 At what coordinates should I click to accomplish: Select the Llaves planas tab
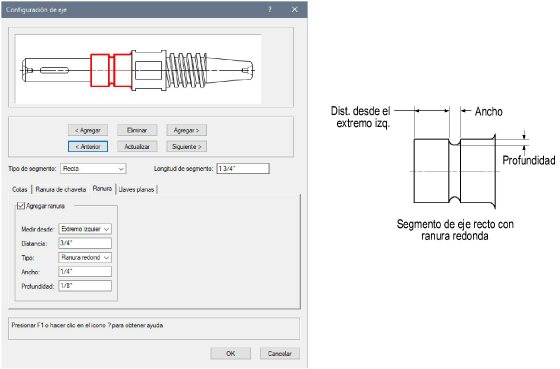click(x=136, y=189)
